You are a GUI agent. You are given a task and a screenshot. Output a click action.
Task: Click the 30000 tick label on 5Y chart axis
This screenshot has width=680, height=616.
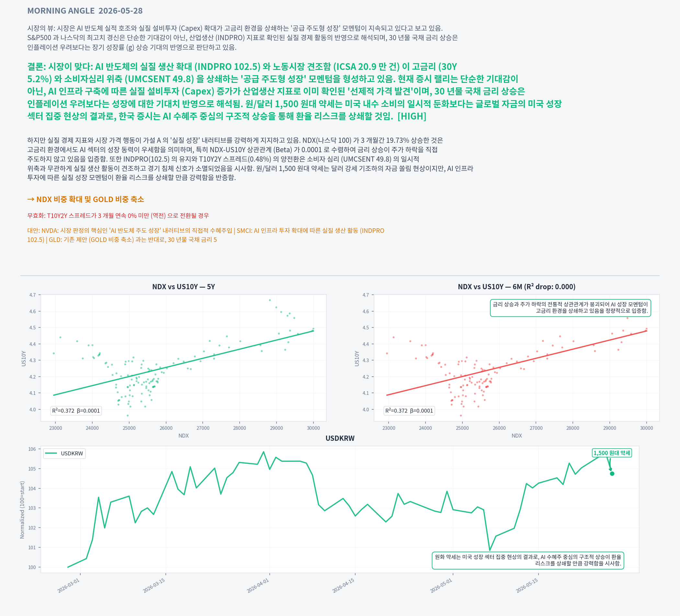pos(313,428)
